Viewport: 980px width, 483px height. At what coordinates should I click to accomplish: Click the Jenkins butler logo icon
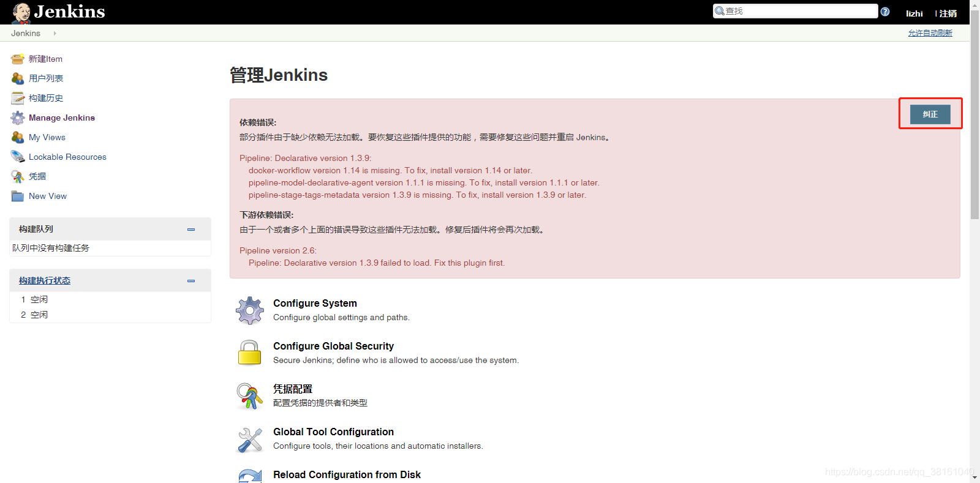21,12
